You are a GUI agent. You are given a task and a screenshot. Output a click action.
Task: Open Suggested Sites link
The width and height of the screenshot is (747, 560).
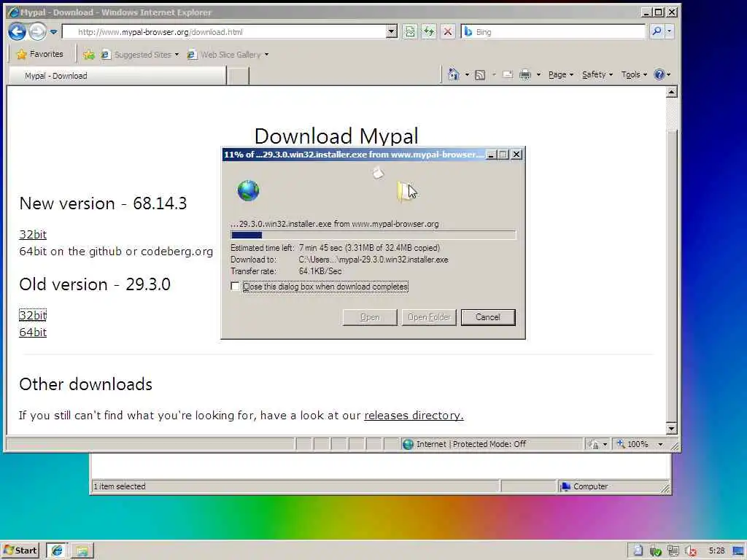point(139,55)
